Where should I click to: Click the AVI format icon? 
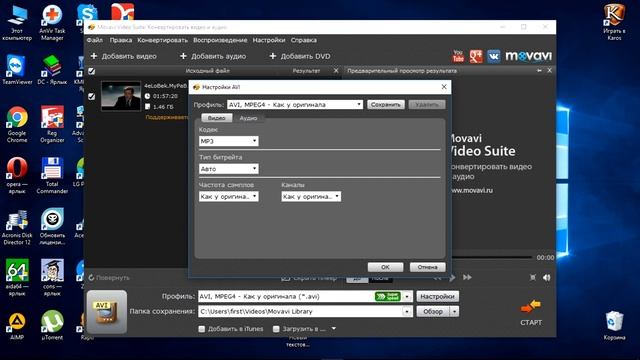pyautogui.click(x=107, y=312)
